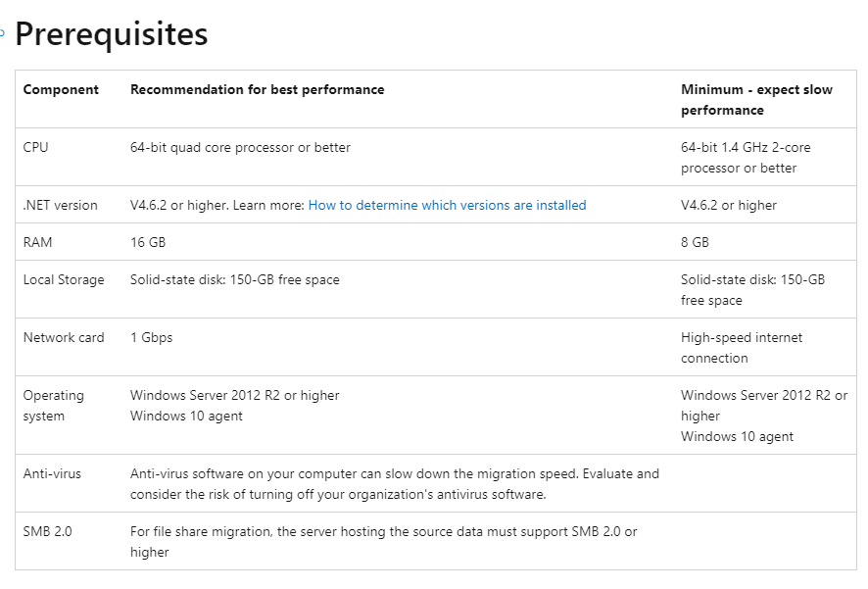Click the 'Anti-virus' row label
Image resolution: width=868 pixels, height=589 pixels.
(52, 473)
